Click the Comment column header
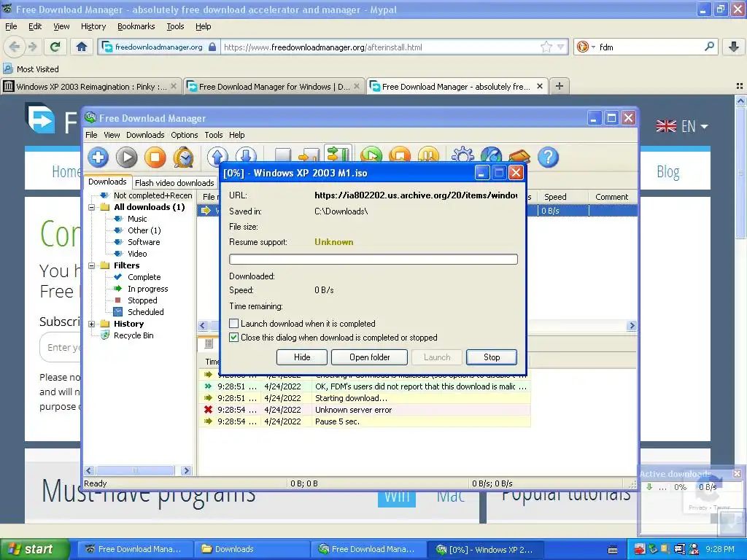 click(612, 197)
